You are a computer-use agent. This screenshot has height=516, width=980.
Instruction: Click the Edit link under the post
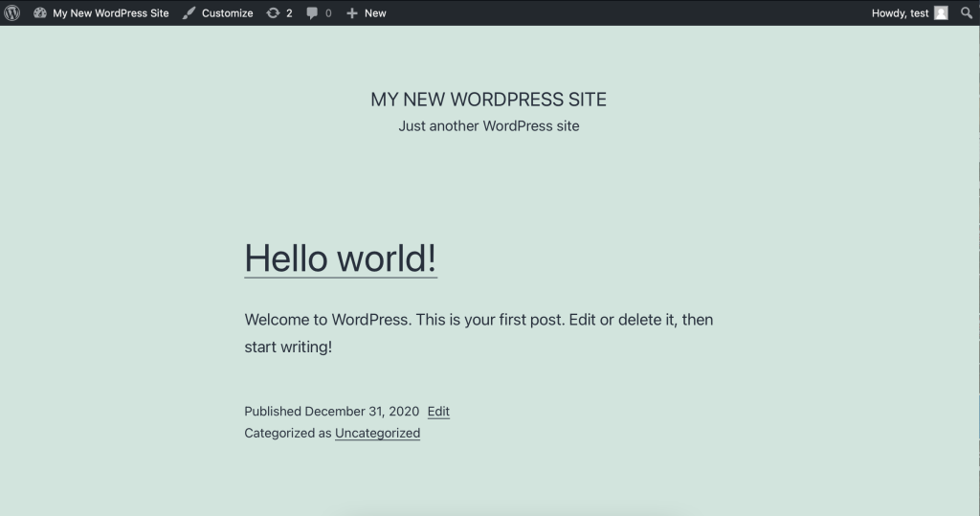click(x=438, y=412)
